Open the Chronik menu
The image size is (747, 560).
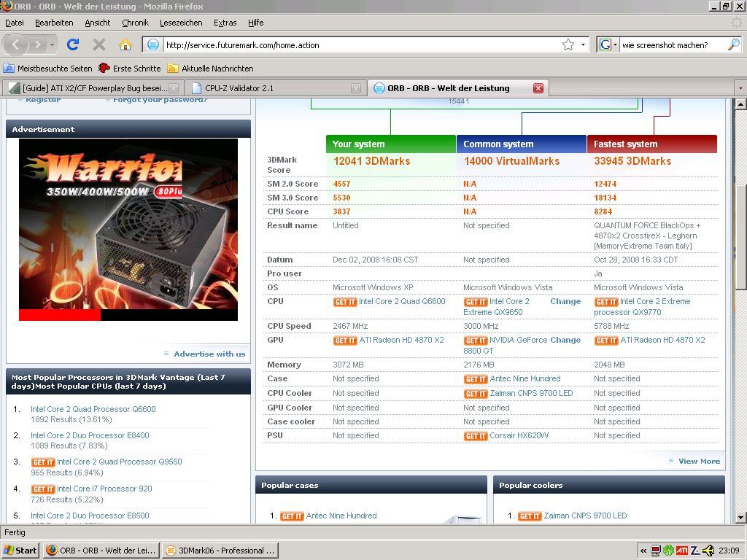(x=135, y=23)
